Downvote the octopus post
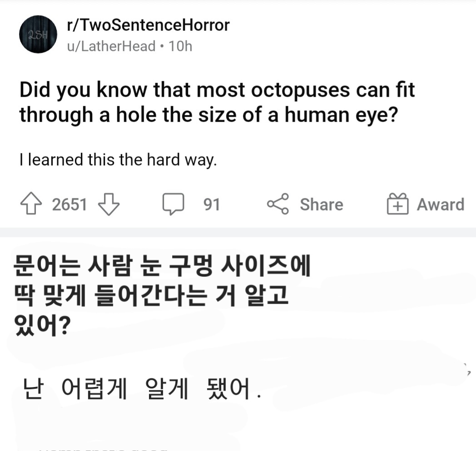Screen dimensions: 476x451 [x=109, y=205]
